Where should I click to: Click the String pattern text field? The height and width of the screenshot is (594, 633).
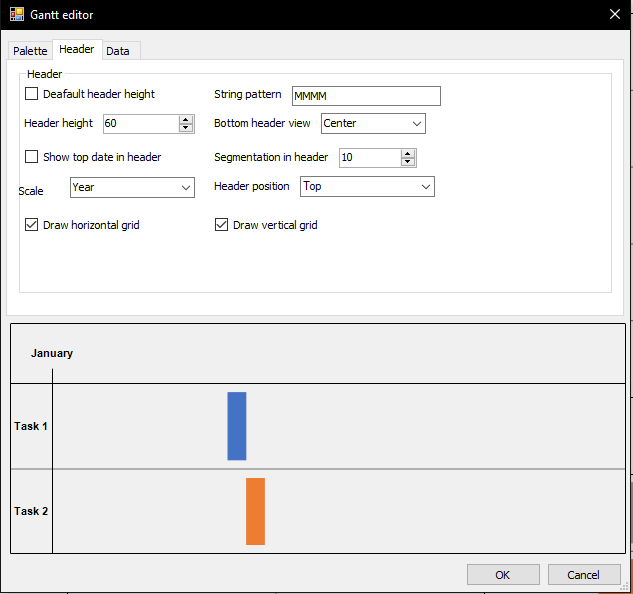(x=366, y=96)
